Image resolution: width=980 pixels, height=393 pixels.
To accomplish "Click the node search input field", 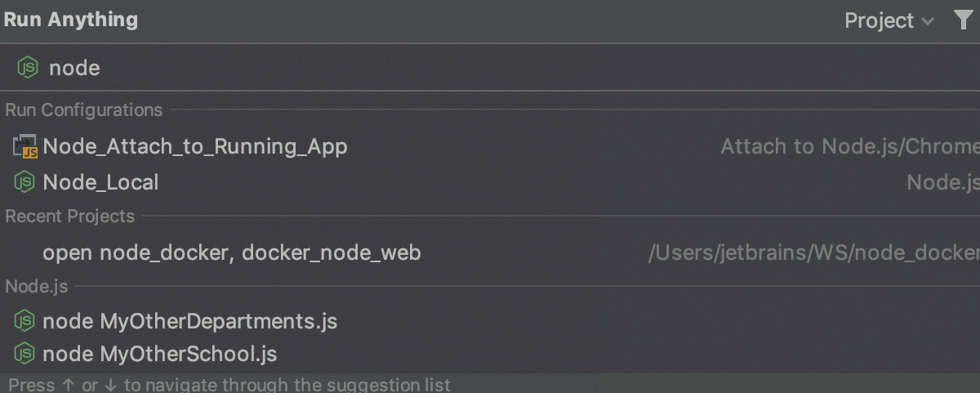I will click(x=327, y=68).
